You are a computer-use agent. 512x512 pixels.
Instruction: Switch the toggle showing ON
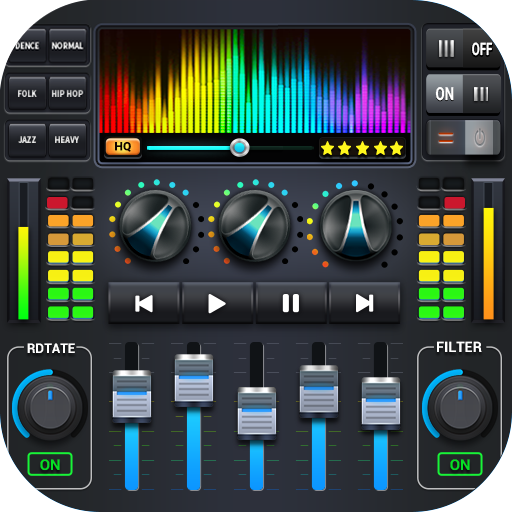463,94
